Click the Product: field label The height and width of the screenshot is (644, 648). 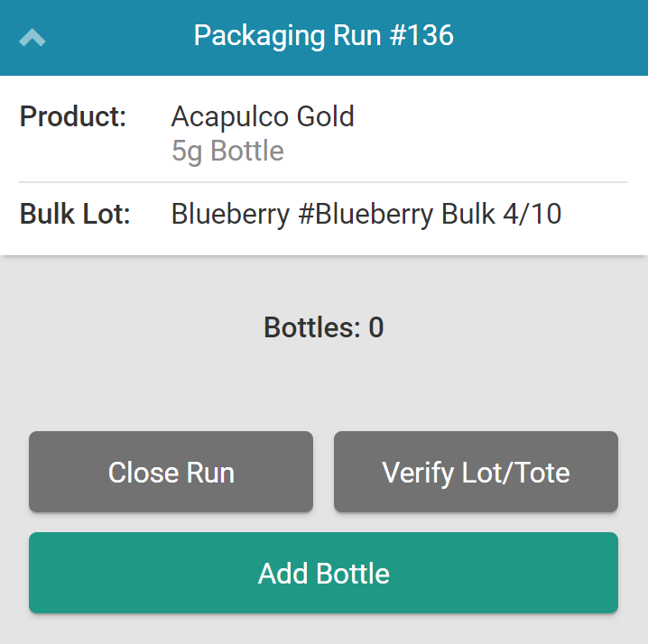[73, 116]
